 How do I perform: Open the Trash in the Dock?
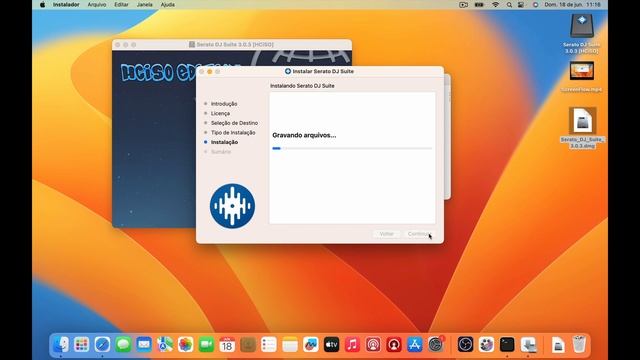(579, 344)
